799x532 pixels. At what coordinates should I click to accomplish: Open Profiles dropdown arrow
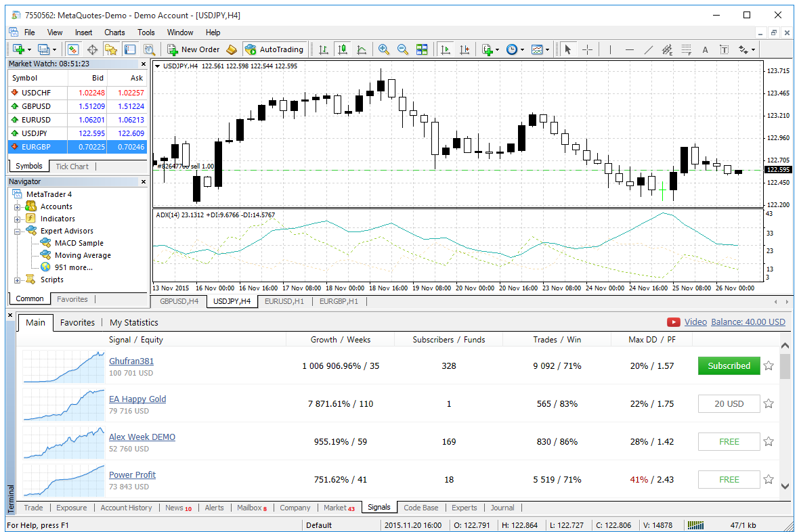point(55,50)
